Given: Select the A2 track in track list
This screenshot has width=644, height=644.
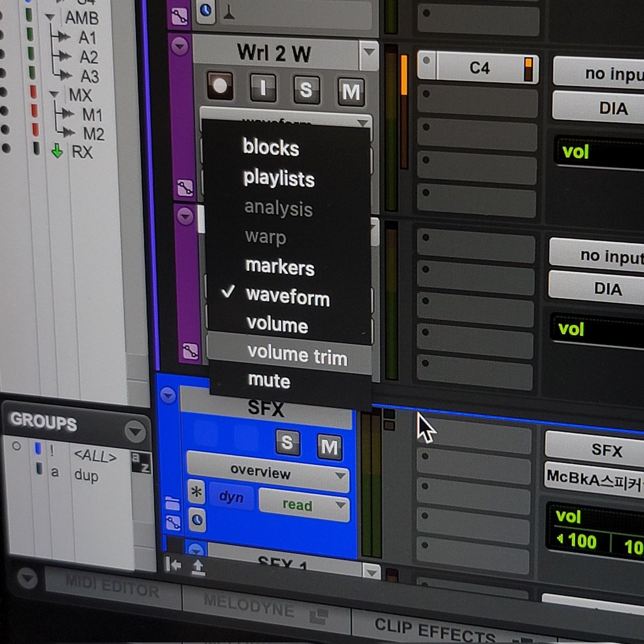Looking at the screenshot, I should tap(89, 57).
